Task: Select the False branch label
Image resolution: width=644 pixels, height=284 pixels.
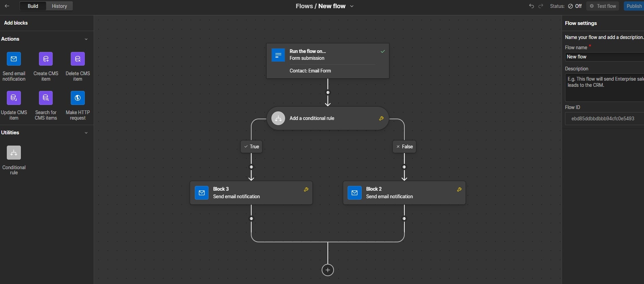Action: click(404, 147)
